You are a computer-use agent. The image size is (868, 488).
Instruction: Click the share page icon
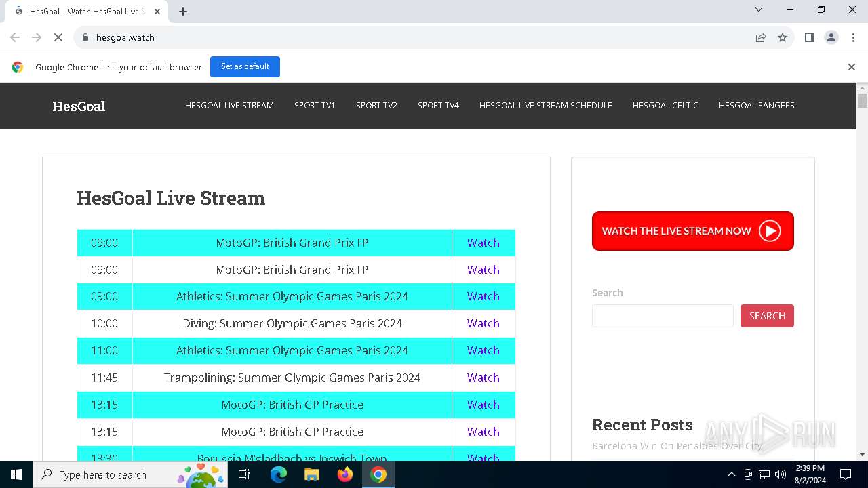click(x=761, y=37)
